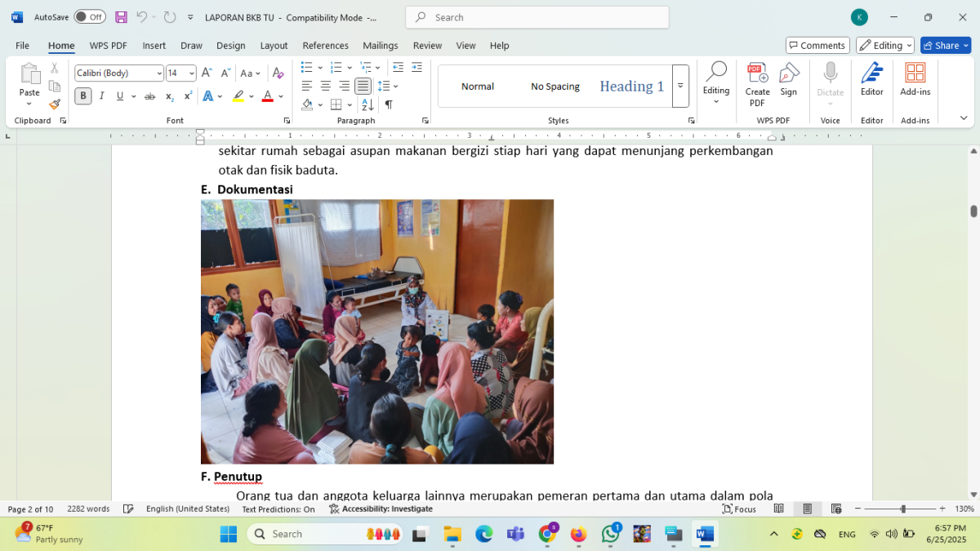Show paragraph marks with the pilcrow icon

pyautogui.click(x=390, y=104)
